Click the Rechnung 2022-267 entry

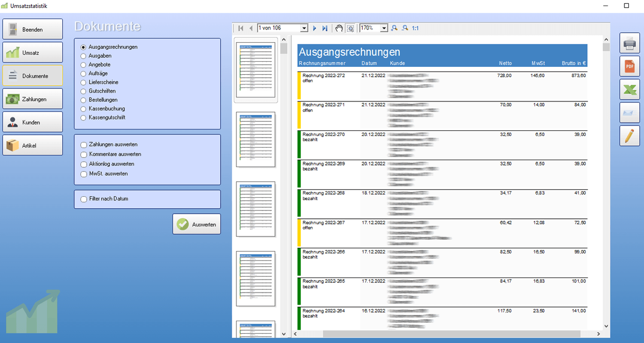tap(324, 223)
